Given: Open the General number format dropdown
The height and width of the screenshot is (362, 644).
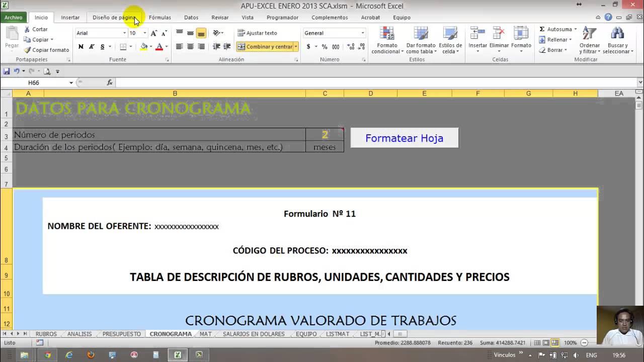Looking at the screenshot, I should click(362, 33).
